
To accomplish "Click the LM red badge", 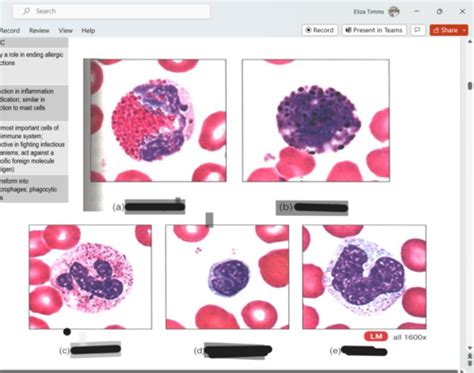I will click(x=376, y=337).
